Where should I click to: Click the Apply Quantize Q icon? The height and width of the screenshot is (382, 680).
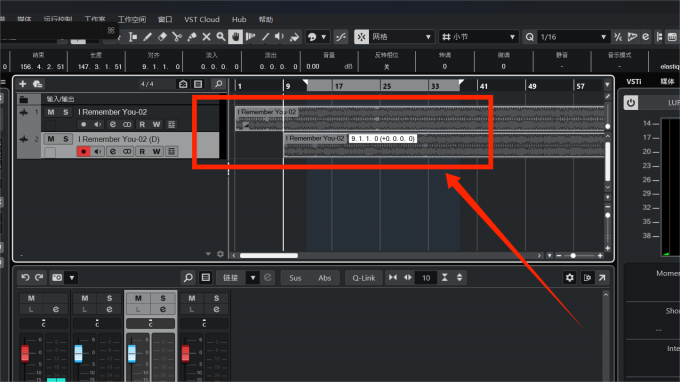(x=530, y=37)
